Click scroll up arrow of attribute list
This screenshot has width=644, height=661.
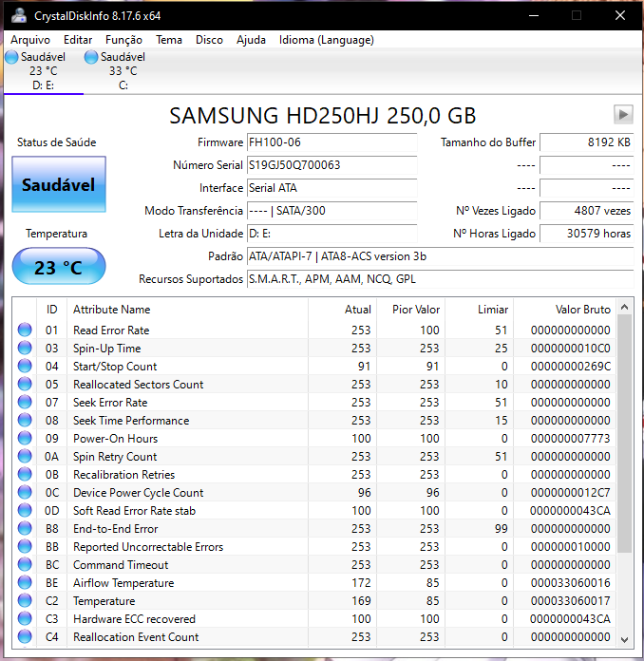625,308
